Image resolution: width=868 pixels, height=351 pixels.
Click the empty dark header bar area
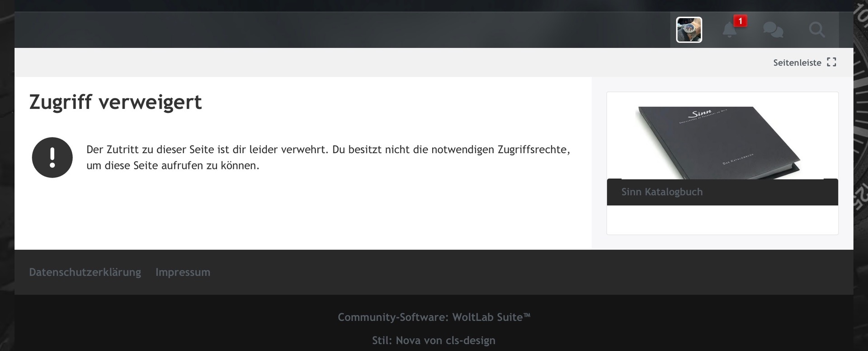(339, 30)
